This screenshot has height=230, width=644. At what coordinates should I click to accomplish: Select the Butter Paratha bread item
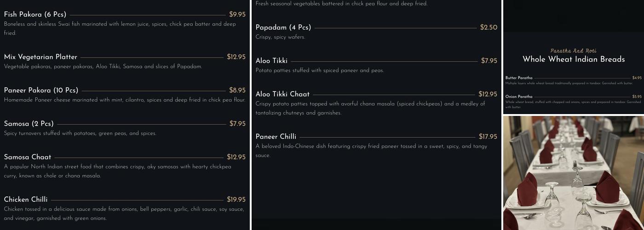point(519,78)
